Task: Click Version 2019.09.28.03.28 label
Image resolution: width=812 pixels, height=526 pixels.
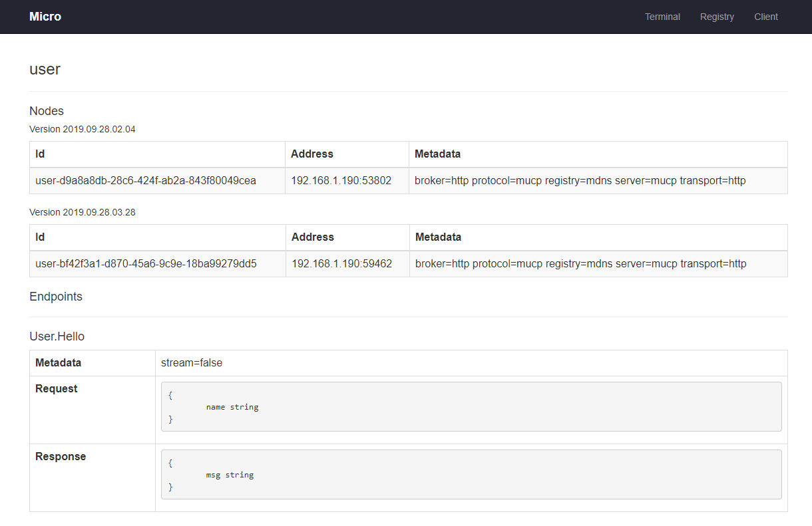Action: [x=83, y=212]
